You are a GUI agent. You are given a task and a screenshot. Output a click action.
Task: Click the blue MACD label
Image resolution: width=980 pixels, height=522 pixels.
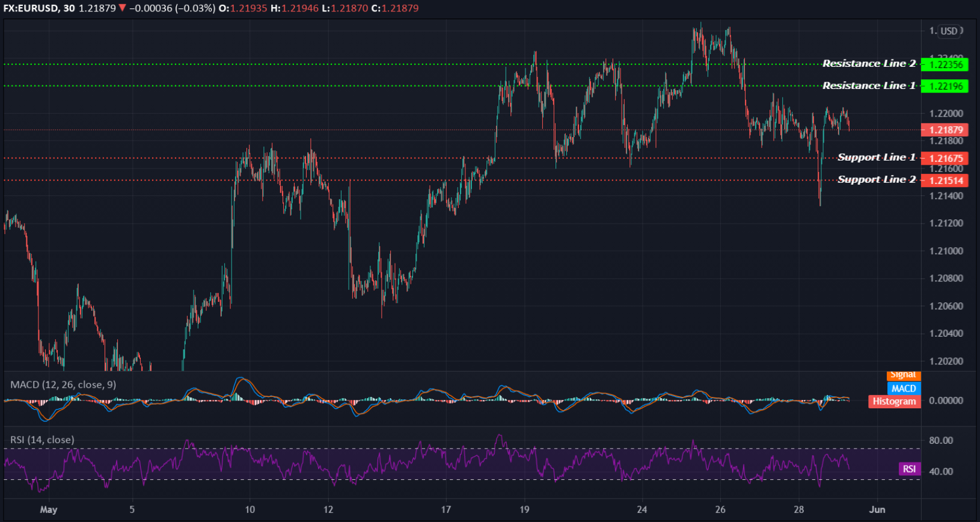904,388
